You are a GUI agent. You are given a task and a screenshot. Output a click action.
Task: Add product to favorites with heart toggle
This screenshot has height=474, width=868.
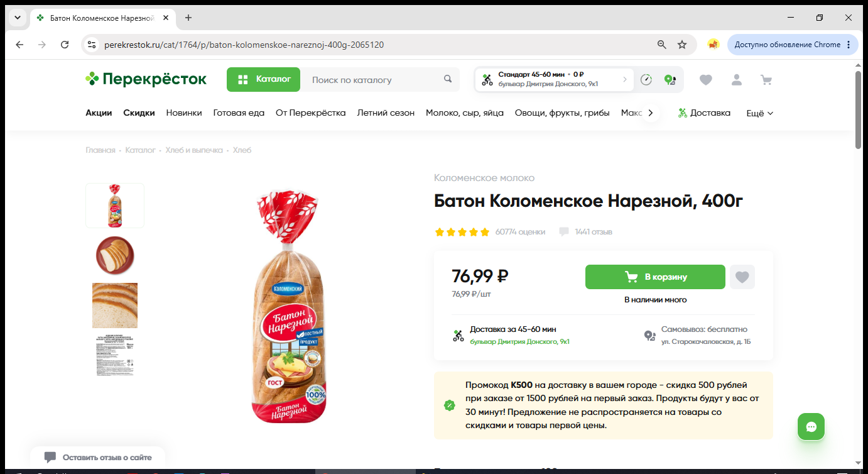(x=742, y=277)
